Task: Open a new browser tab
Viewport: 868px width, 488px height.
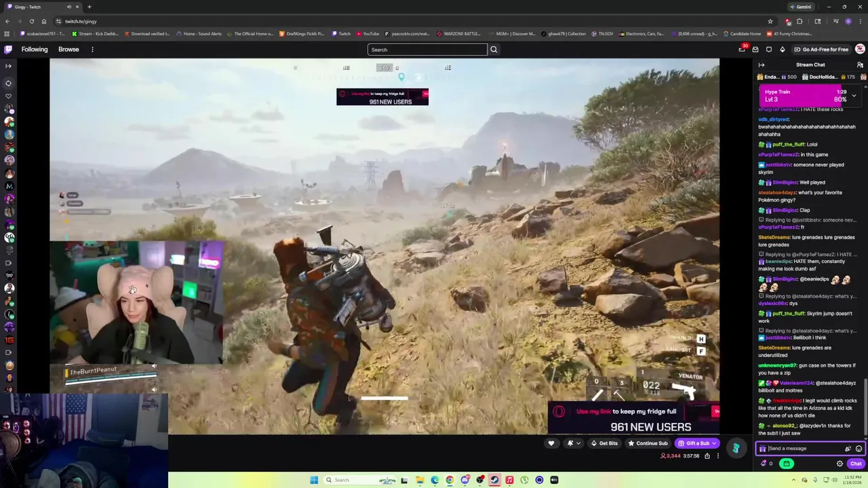Action: coord(89,7)
